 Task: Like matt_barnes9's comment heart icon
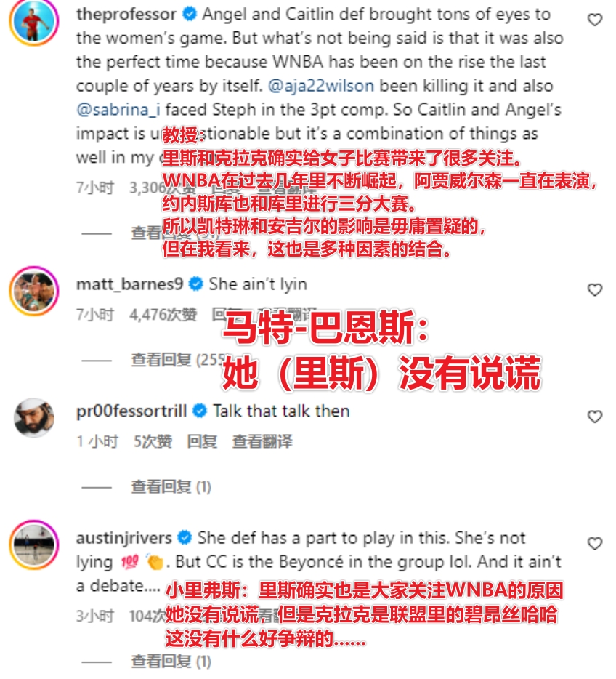coord(595,289)
